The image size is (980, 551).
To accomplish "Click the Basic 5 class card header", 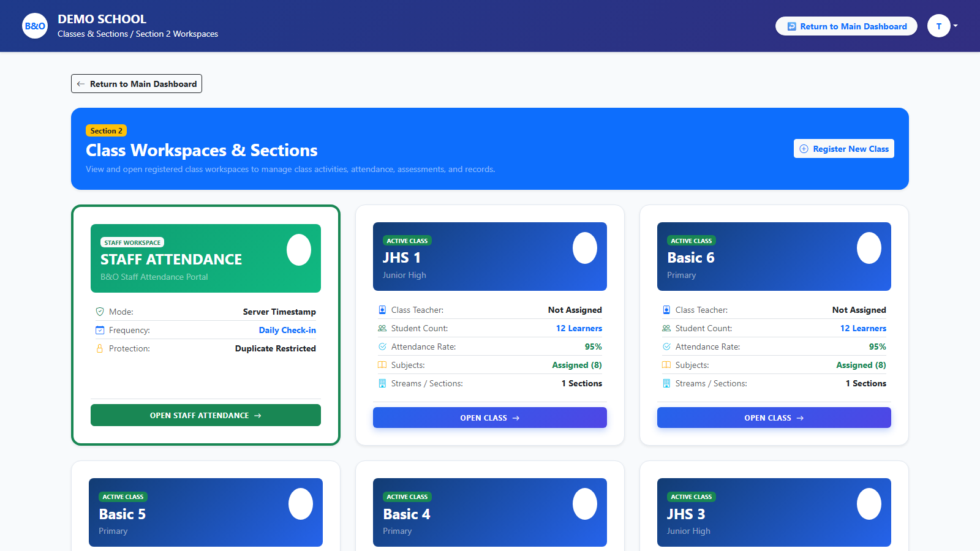I will pos(206,512).
